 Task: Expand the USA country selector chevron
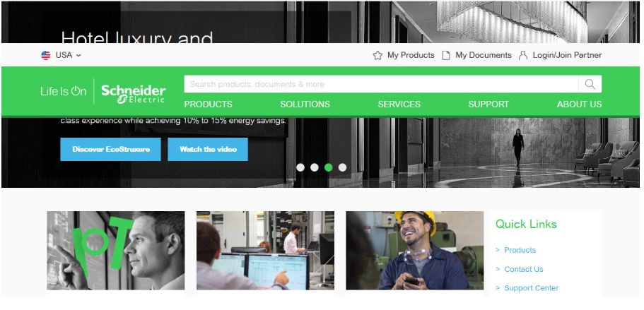(78, 55)
